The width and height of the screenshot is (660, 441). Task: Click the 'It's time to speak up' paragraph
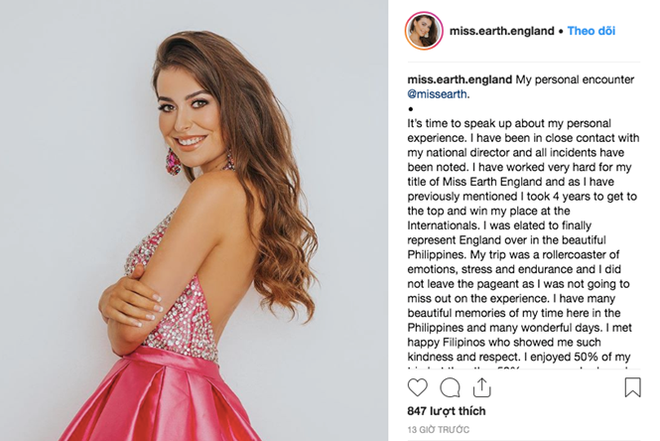[523, 240]
